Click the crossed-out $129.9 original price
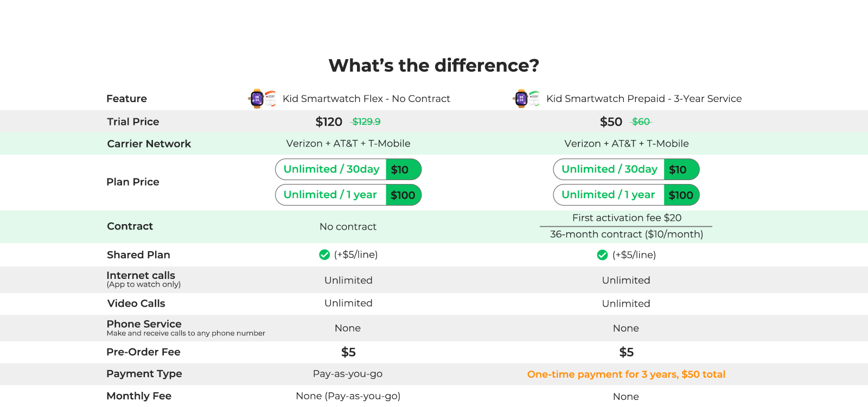 (x=366, y=122)
